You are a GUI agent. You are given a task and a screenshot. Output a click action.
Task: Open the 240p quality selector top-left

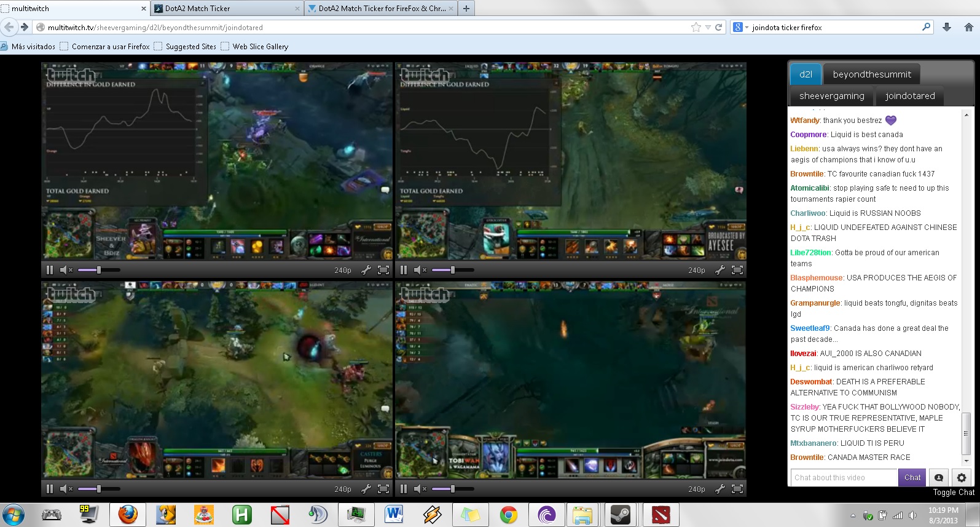pyautogui.click(x=343, y=270)
